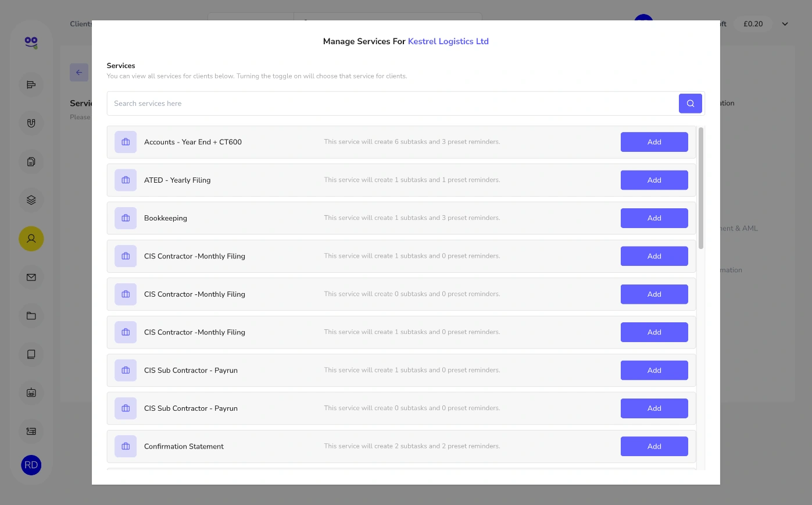812x505 pixels.
Task: Open the magnet icon in the sidebar
Action: point(31,123)
